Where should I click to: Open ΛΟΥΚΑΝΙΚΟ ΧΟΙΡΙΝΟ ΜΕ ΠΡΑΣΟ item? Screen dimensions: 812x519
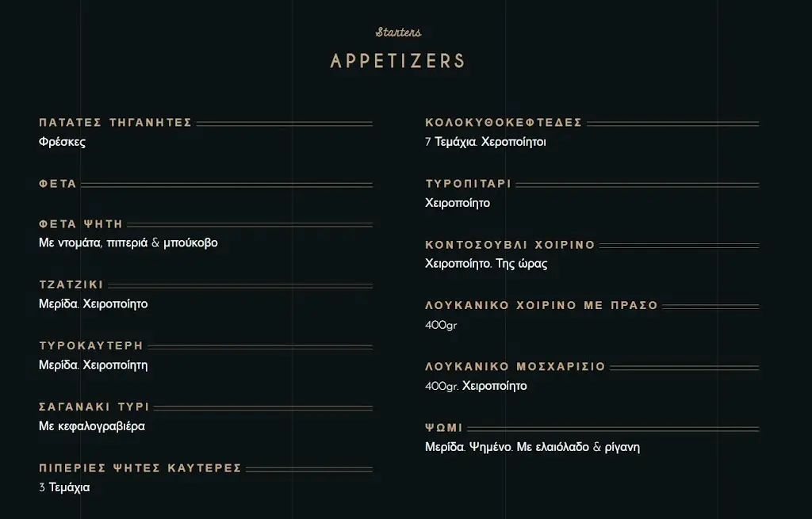tap(542, 306)
